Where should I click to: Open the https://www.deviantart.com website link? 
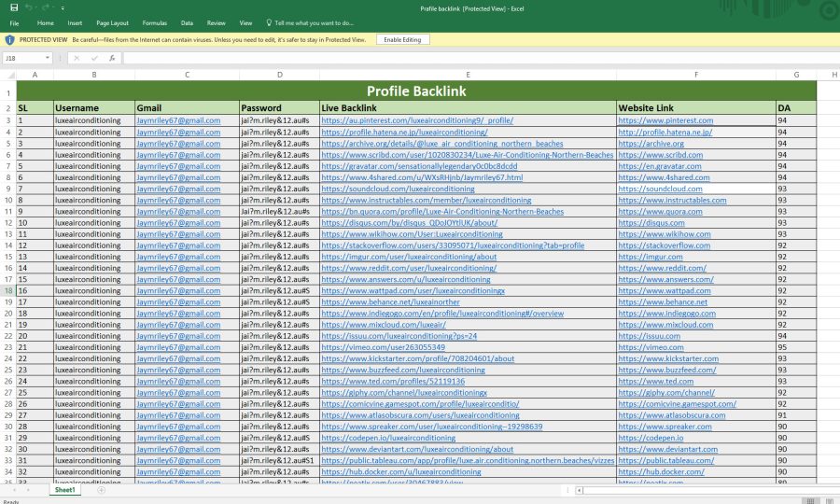tap(668, 449)
